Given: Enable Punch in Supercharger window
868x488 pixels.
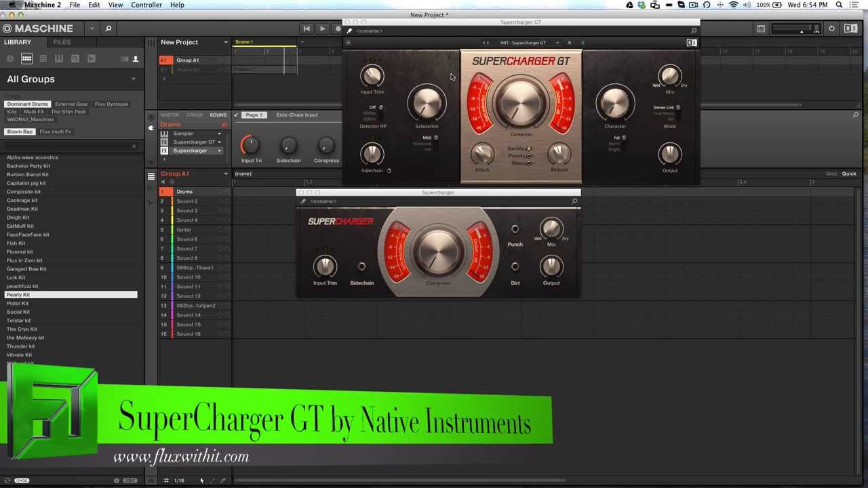Looking at the screenshot, I should pyautogui.click(x=515, y=229).
